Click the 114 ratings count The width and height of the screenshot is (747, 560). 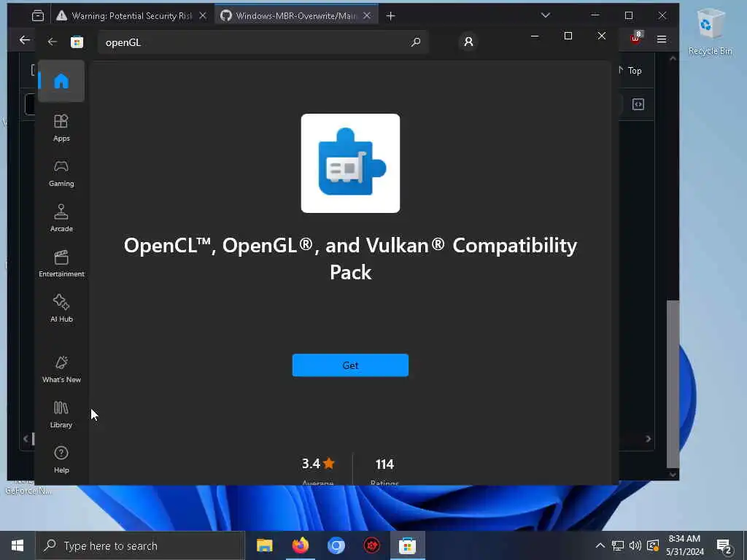[384, 464]
